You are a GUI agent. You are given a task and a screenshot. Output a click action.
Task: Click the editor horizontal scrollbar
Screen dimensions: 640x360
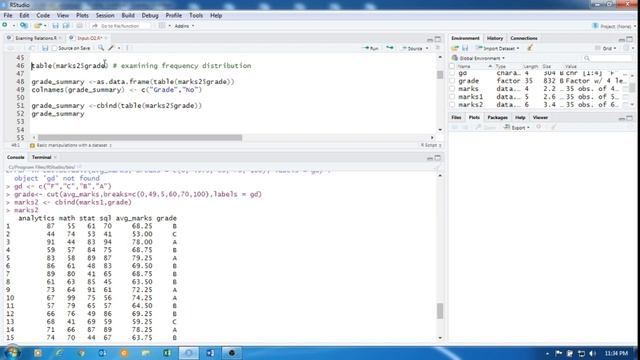coord(140,138)
